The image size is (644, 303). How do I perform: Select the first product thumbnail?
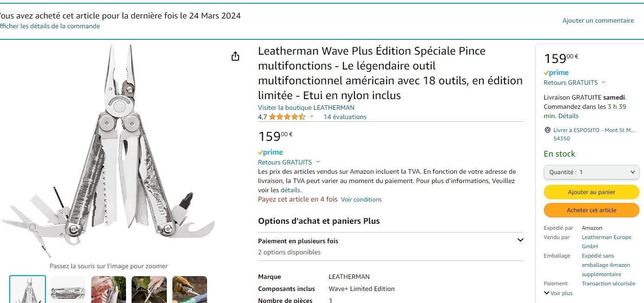[28, 289]
